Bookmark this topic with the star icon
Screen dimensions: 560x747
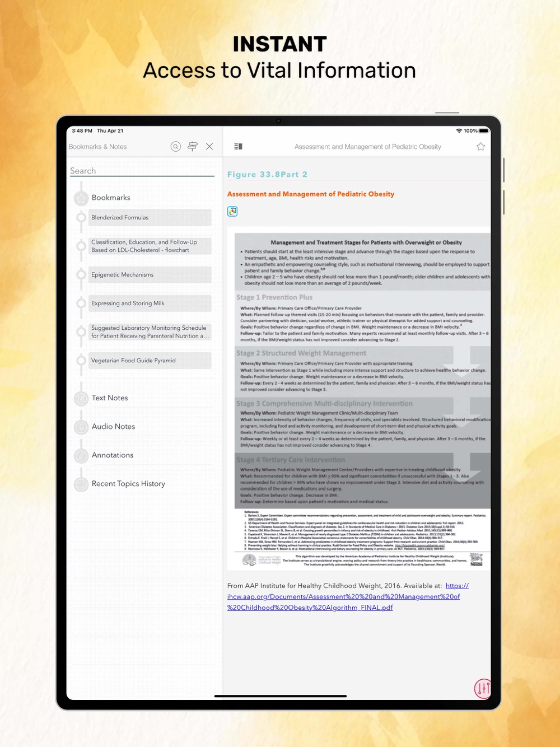point(480,147)
